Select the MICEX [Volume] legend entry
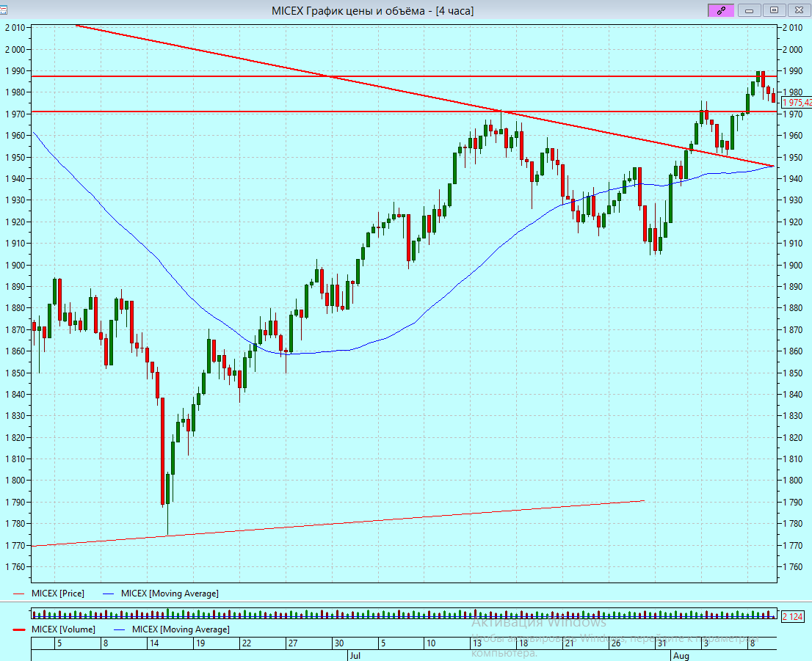 click(x=63, y=629)
